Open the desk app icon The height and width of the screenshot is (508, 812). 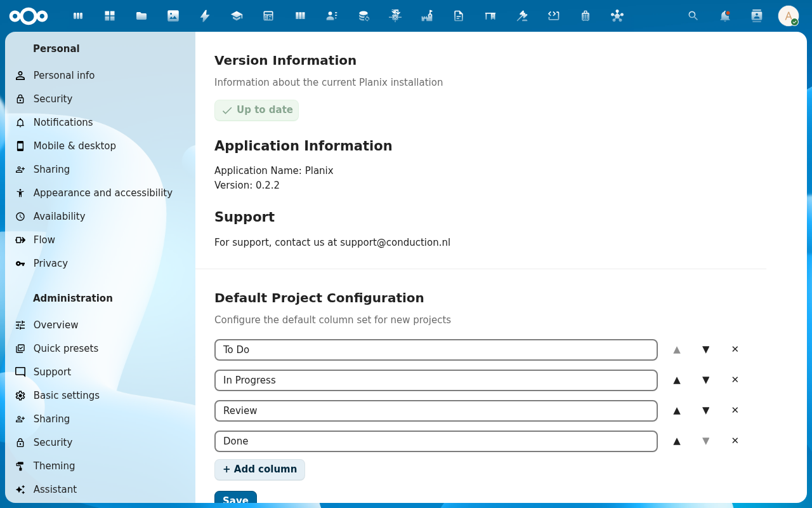coord(490,16)
